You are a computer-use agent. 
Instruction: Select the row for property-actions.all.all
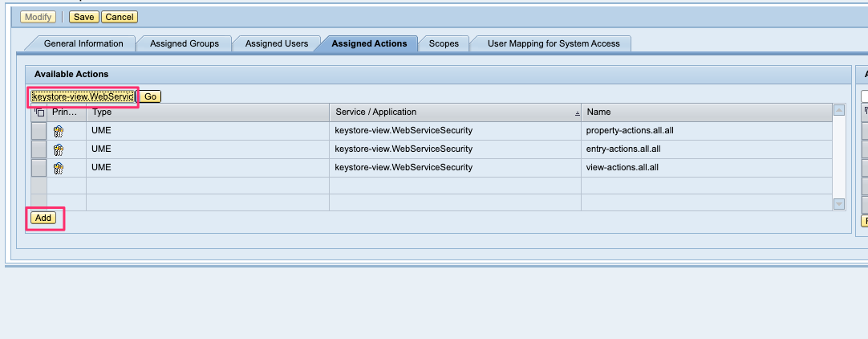coord(39,130)
